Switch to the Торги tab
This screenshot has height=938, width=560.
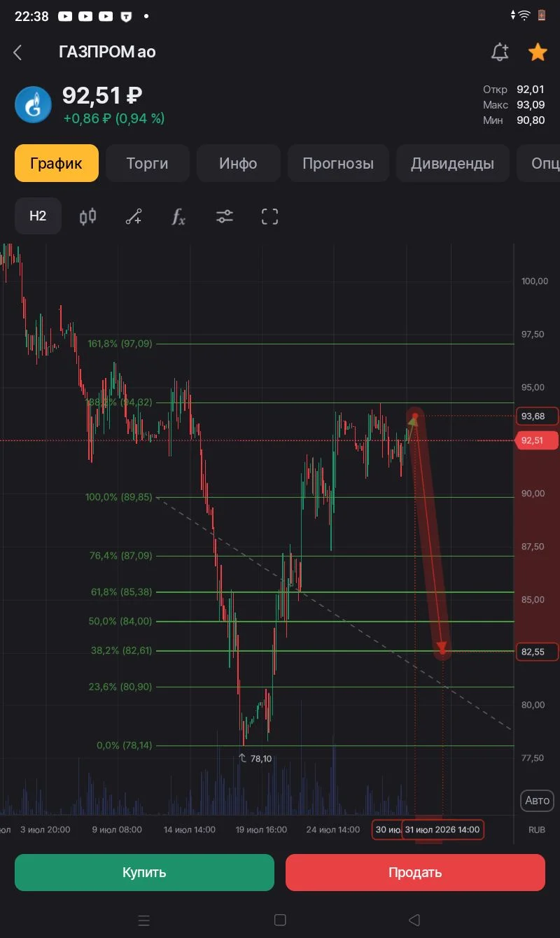148,163
